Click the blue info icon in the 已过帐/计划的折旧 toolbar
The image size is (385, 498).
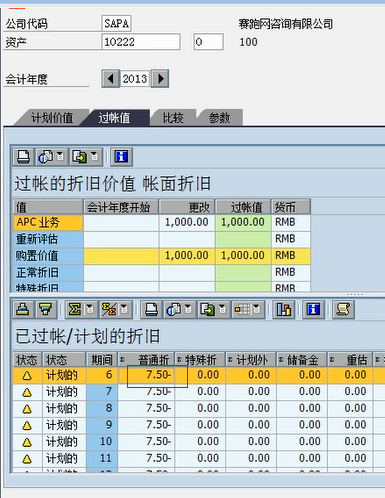pos(313,309)
